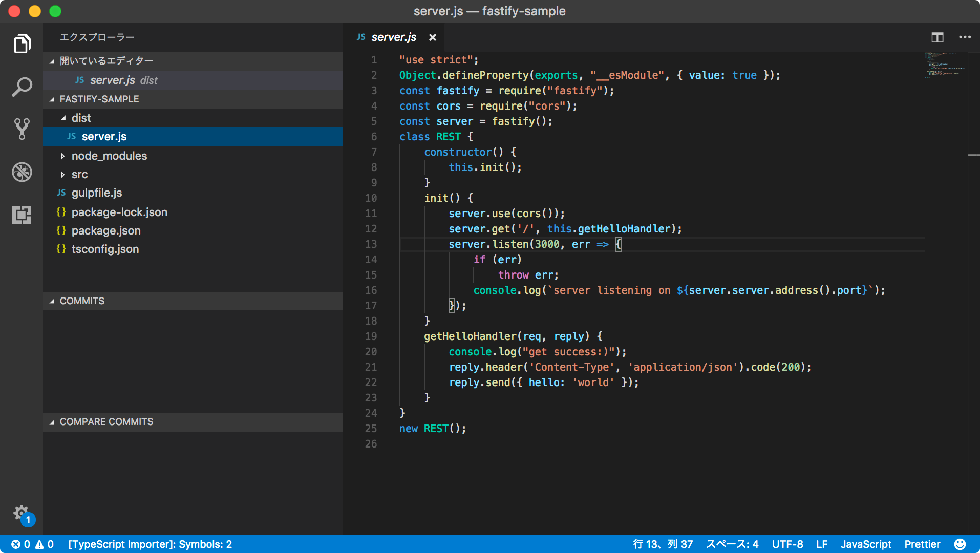This screenshot has height=553, width=980.
Task: Click the JS icon on the server.js tab
Action: point(360,37)
